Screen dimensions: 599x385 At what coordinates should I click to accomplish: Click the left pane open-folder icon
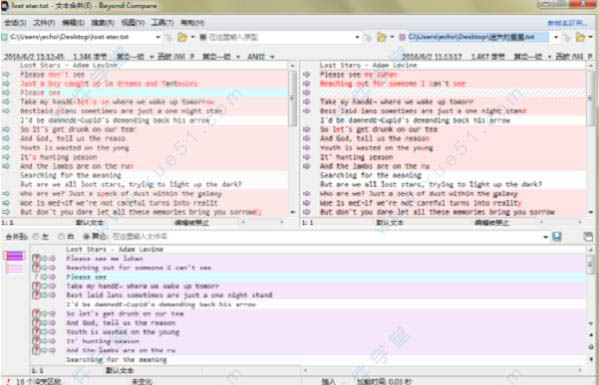182,37
